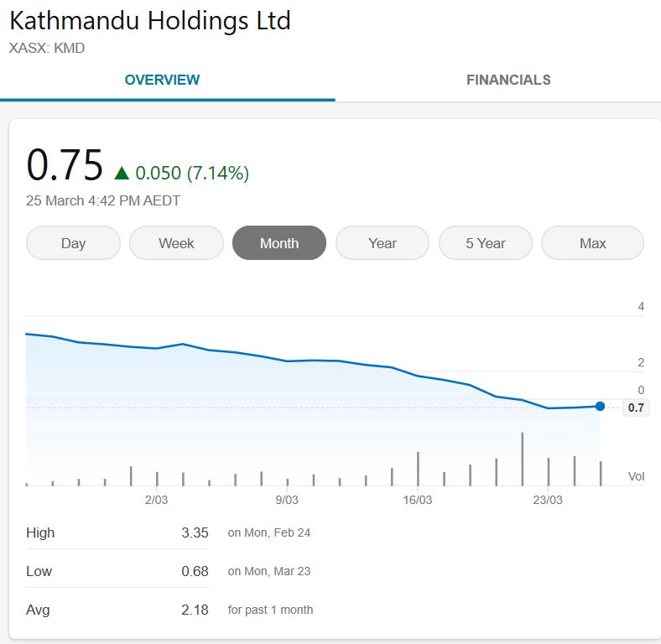Click the blue end-point marker on chart

point(600,406)
